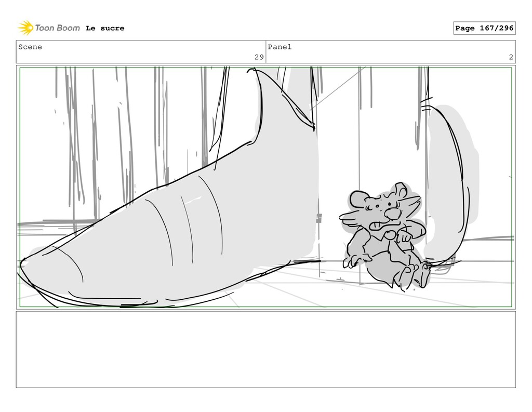
Task: Click the storyboard drawing of the mouse
Action: (385, 236)
